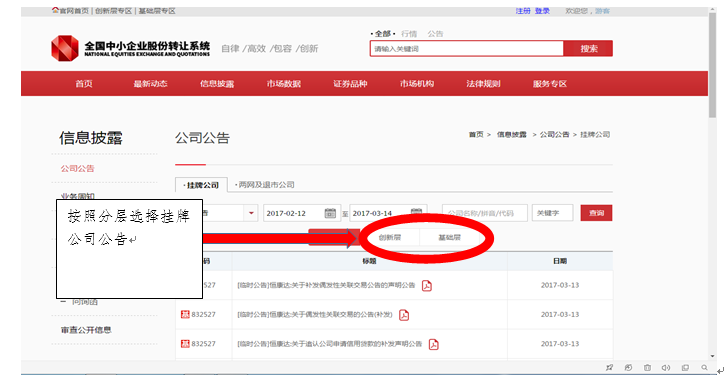Click the page vertical scrollbar thumb
Viewport: 724px width, 381px height.
point(712,65)
